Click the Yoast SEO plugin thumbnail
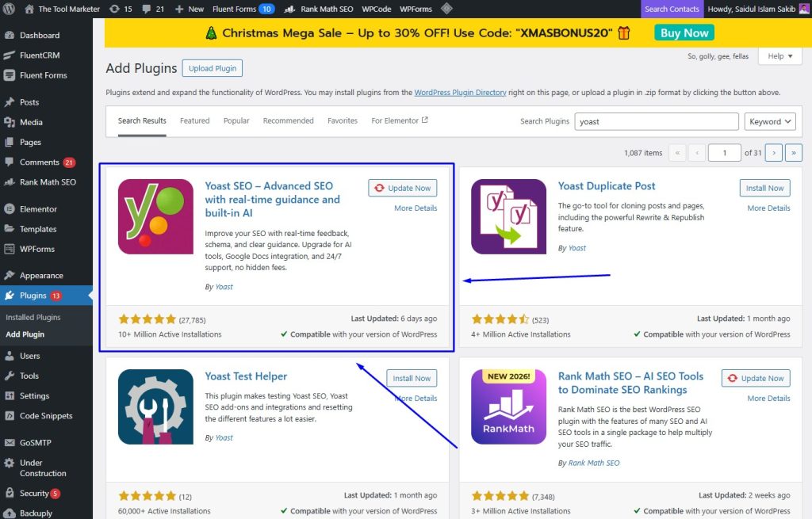The height and width of the screenshot is (519, 812). point(155,216)
